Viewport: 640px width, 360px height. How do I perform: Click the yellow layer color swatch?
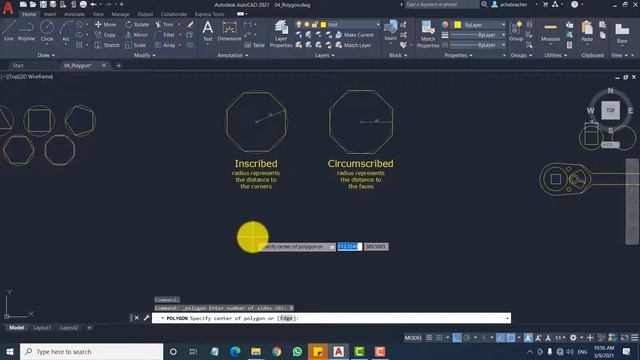point(323,24)
